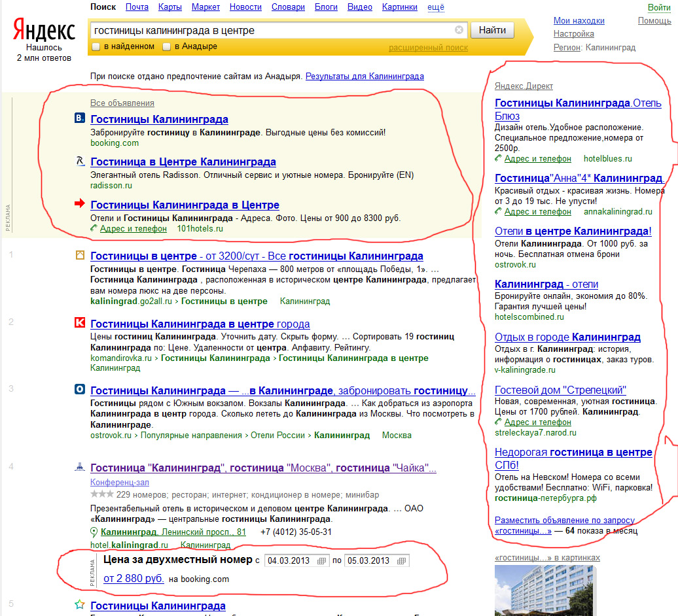The image size is (678, 616).
Task: Click the hotel building image thumbnail
Action: (x=544, y=590)
